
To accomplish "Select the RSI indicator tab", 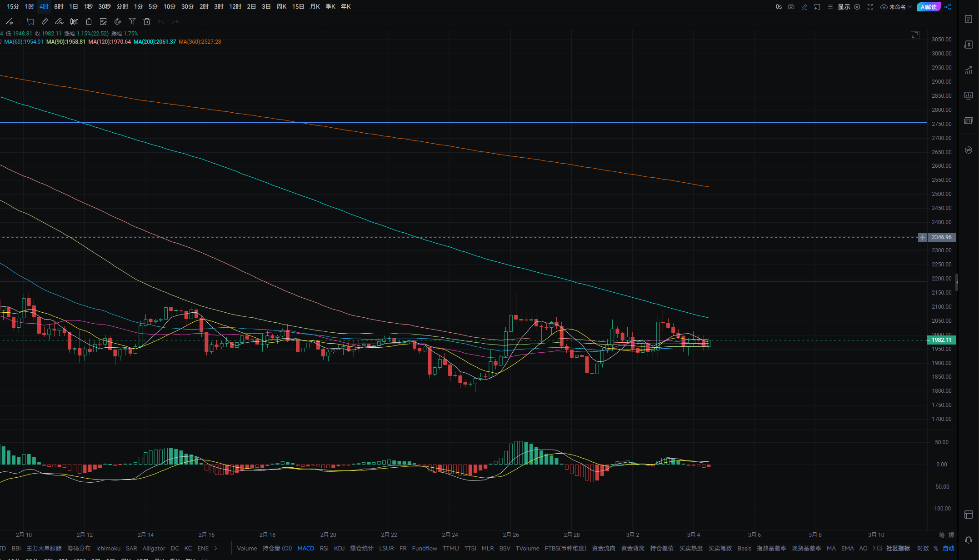I will tap(324, 548).
